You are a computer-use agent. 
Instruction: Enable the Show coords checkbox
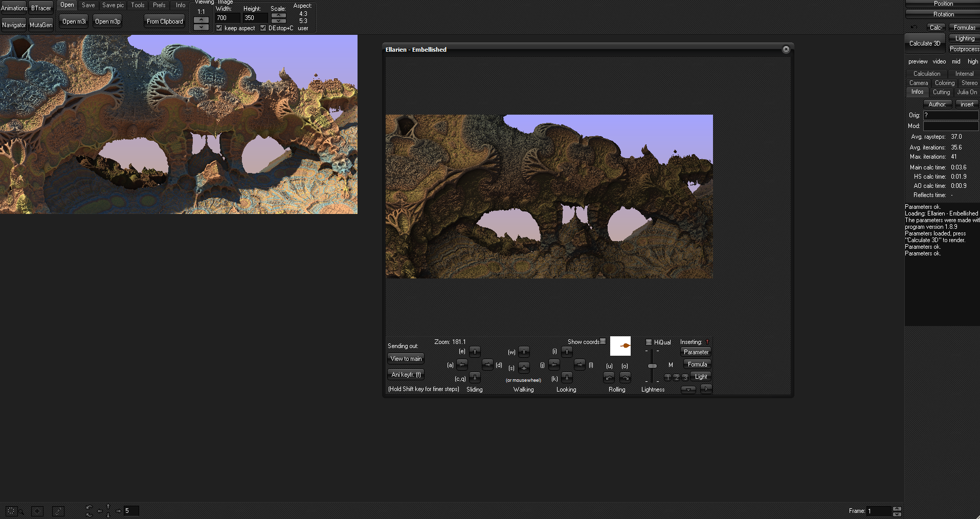pos(603,341)
